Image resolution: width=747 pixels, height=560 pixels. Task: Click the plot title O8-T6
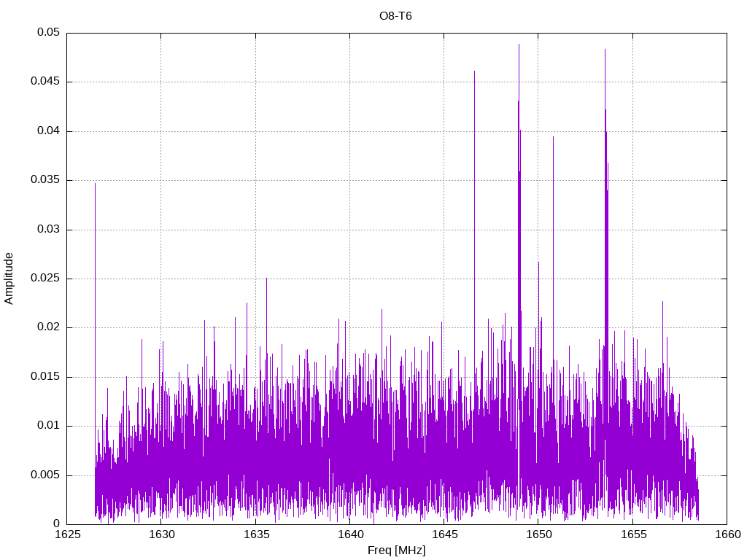(395, 15)
